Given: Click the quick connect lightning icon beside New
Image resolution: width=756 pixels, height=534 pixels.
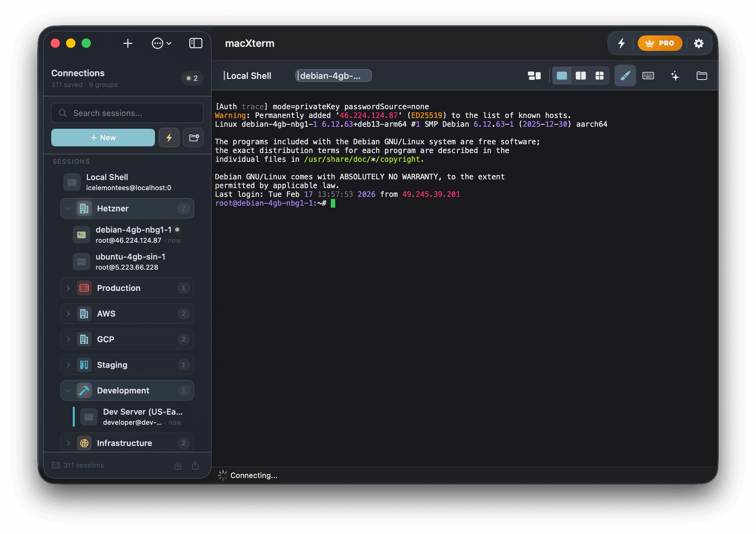Looking at the screenshot, I should point(169,138).
